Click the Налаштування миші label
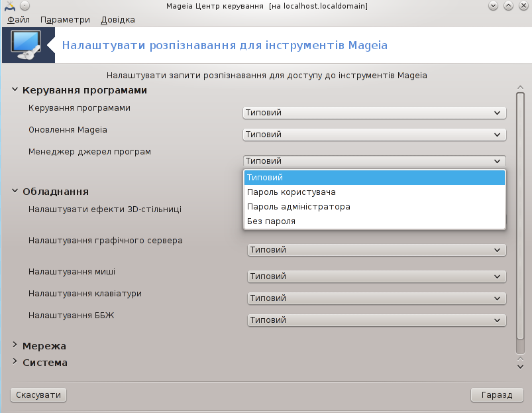The width and height of the screenshot is (532, 413). pos(72,272)
